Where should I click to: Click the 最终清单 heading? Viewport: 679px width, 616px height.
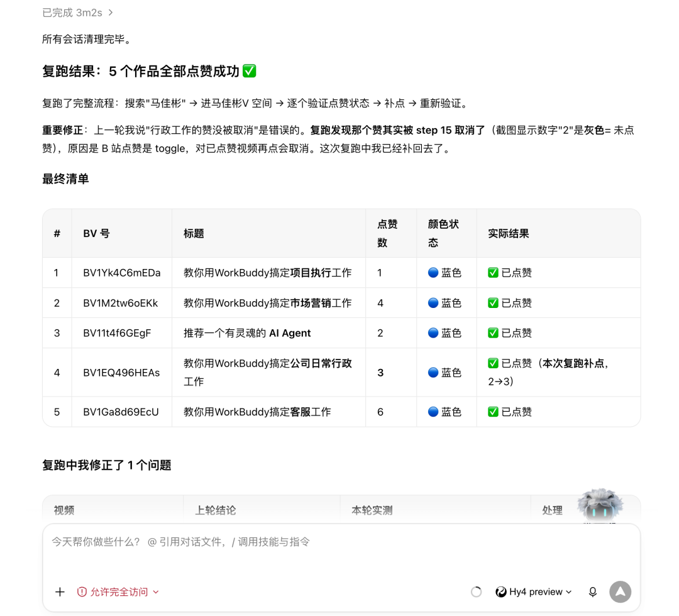[65, 179]
